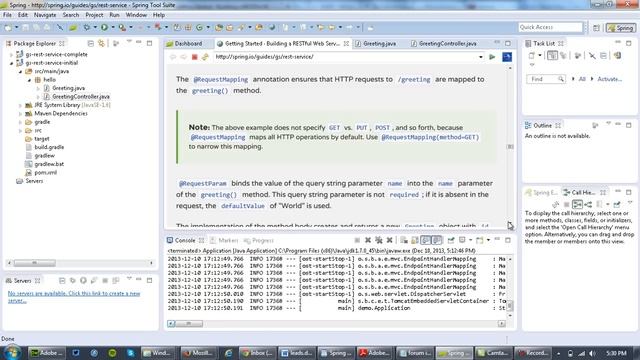The width and height of the screenshot is (640, 360).
Task: Expand the gs-rest-service-complete project
Action: click(x=11, y=54)
